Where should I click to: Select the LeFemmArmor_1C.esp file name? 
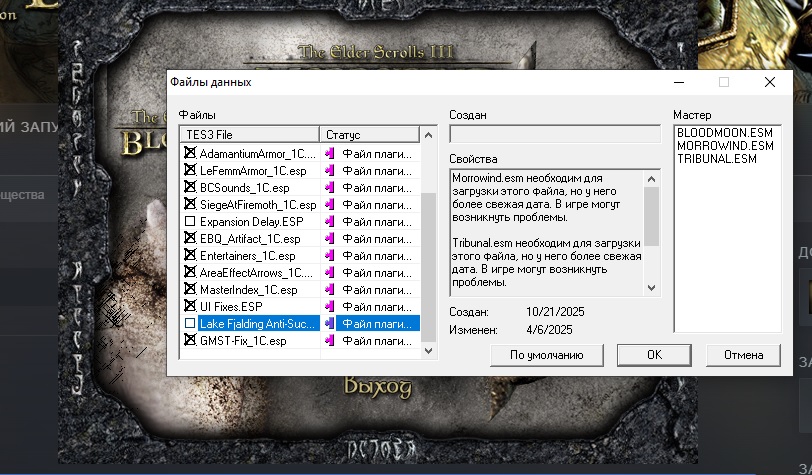(x=253, y=171)
